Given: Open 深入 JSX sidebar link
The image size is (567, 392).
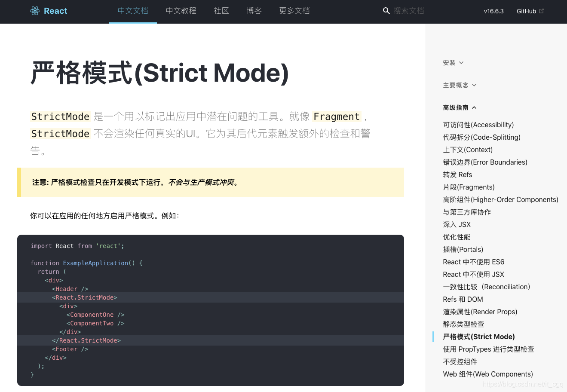Looking at the screenshot, I should pos(457,224).
